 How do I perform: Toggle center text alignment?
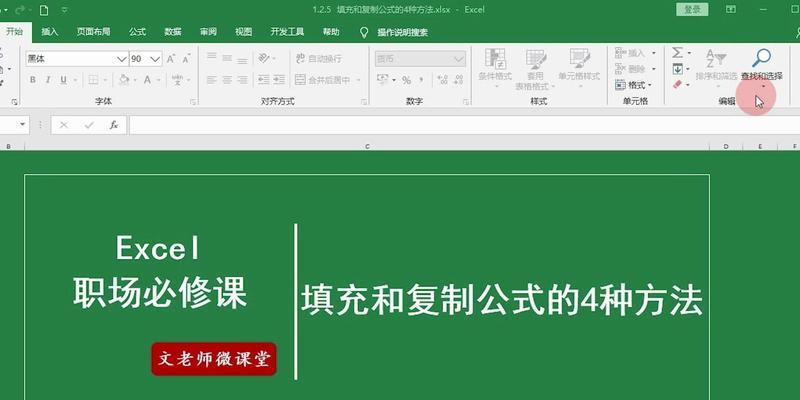click(227, 80)
